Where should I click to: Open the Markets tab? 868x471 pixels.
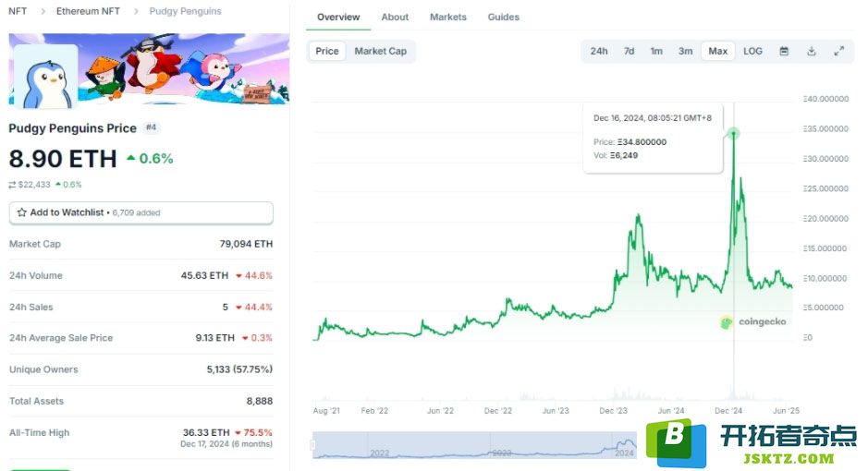coord(447,18)
